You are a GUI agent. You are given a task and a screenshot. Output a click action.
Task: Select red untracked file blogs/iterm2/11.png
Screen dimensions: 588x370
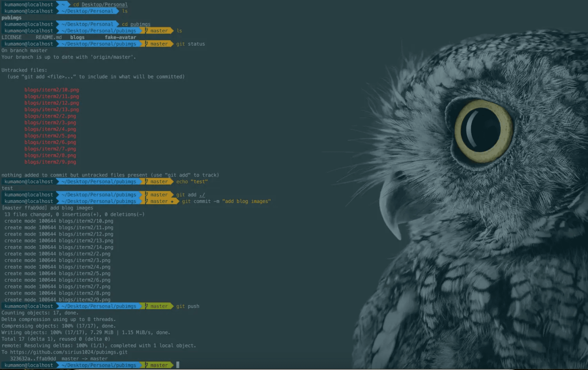pyautogui.click(x=52, y=96)
